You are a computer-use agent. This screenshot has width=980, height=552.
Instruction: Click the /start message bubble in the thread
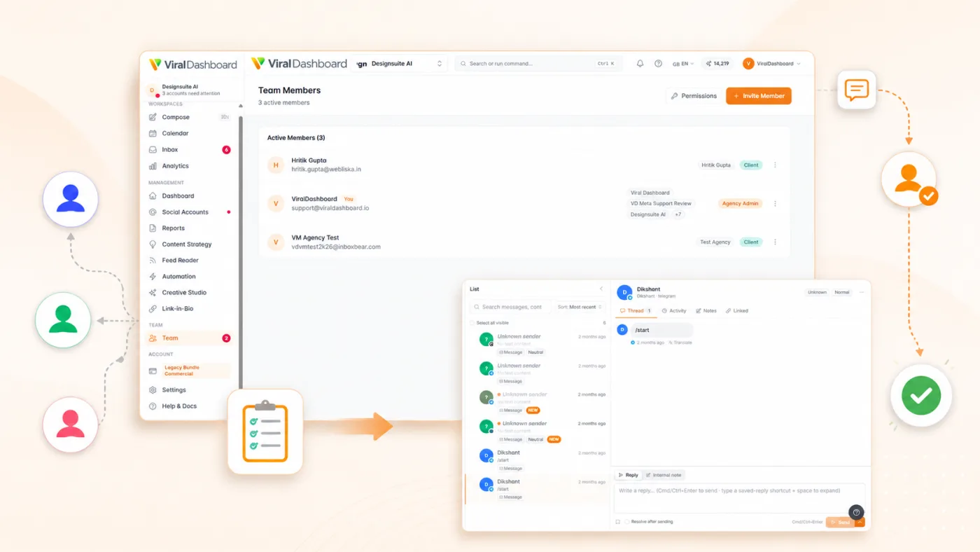pyautogui.click(x=661, y=330)
